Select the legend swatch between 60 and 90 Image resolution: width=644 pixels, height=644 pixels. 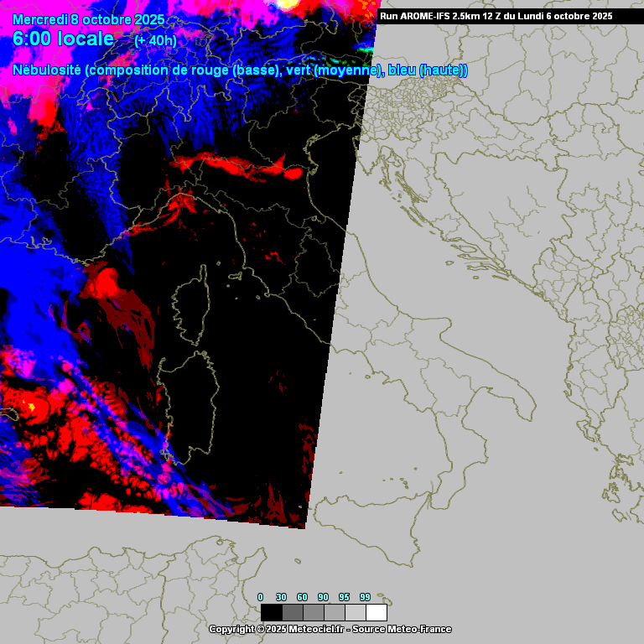coord(313,612)
